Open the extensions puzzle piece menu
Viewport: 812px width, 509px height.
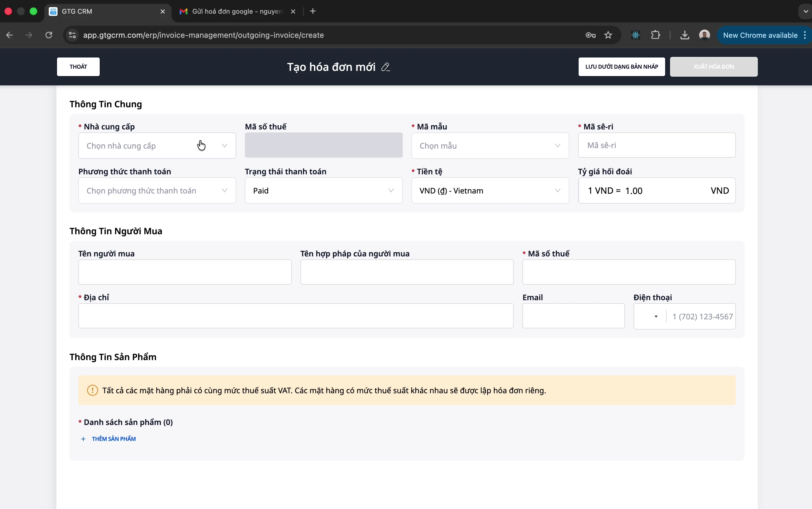[x=655, y=35]
